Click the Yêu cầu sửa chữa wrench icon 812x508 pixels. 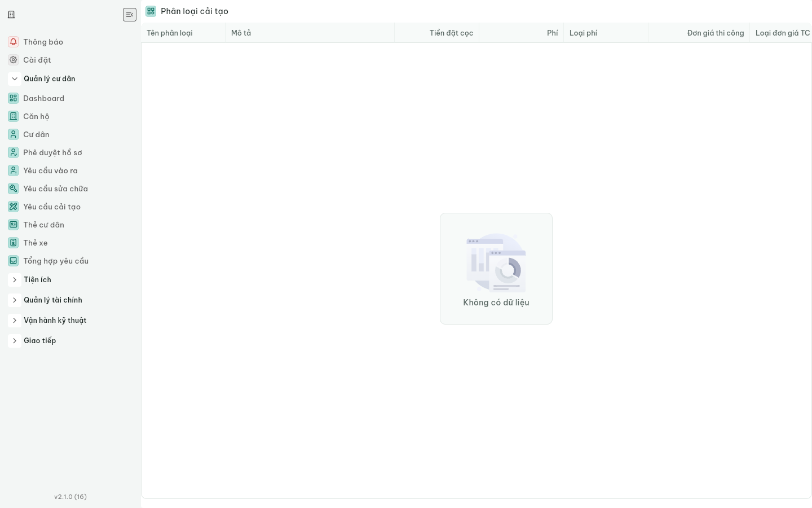tap(14, 189)
